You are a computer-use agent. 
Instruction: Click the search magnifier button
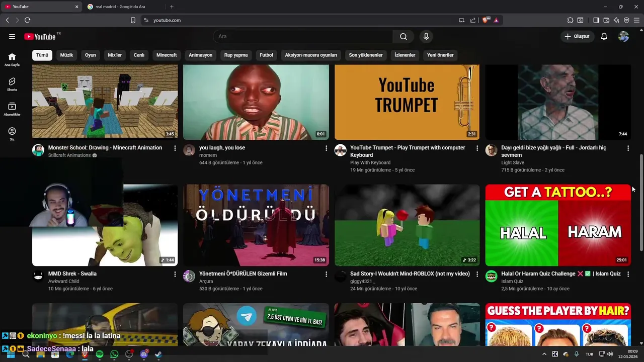point(404,36)
